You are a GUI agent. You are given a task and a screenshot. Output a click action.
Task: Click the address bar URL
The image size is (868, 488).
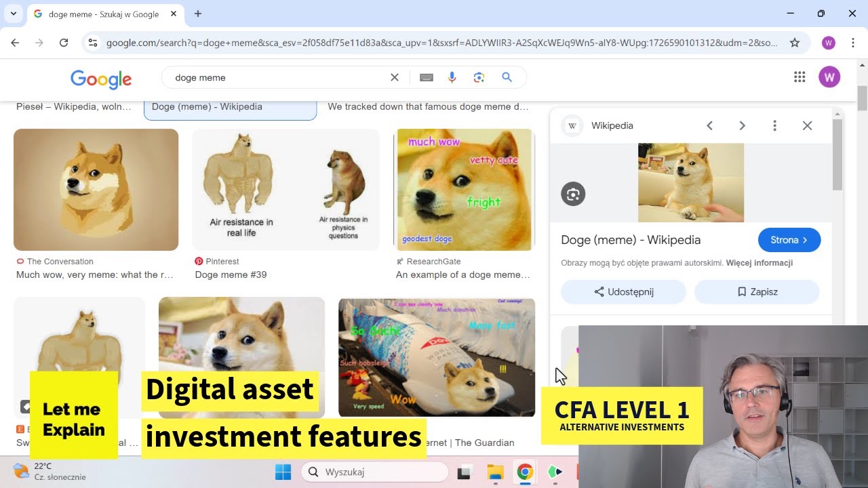(442, 43)
